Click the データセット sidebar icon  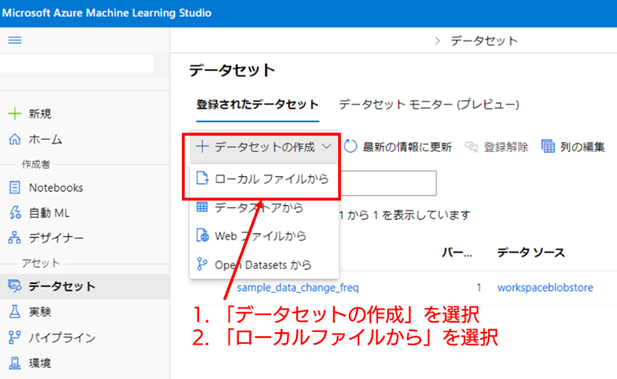click(15, 286)
